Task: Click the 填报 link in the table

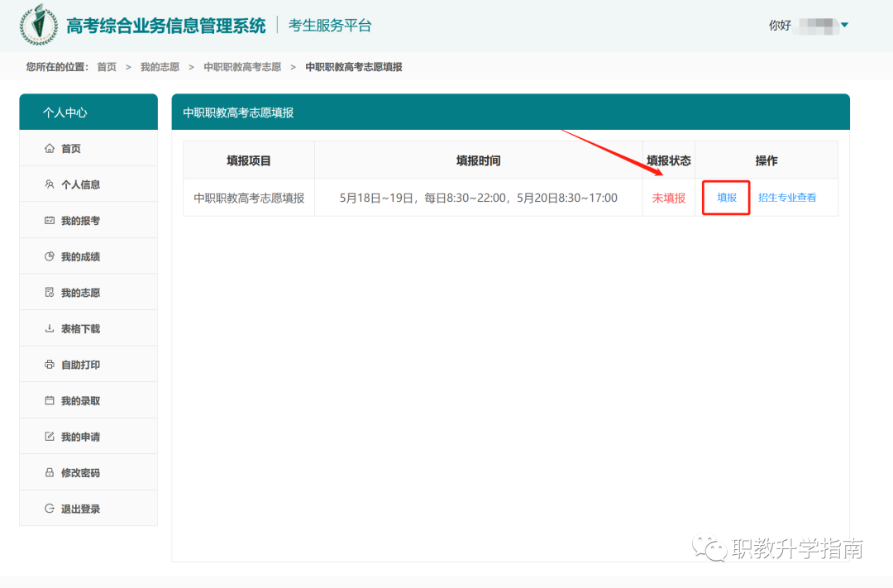Action: tap(727, 198)
